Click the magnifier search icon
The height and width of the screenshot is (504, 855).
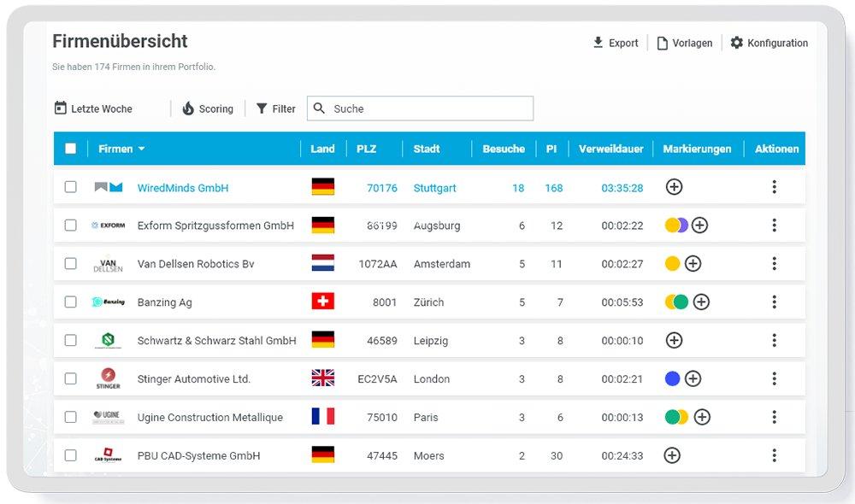pos(320,108)
